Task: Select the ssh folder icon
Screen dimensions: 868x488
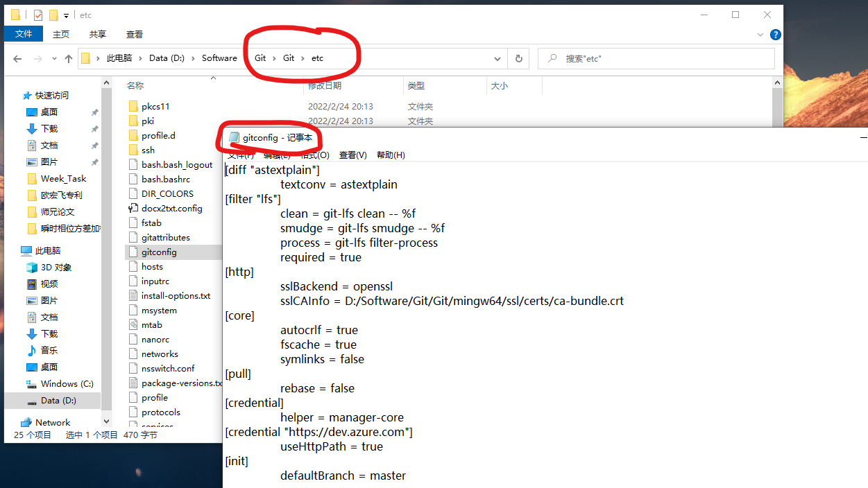Action: pos(134,150)
